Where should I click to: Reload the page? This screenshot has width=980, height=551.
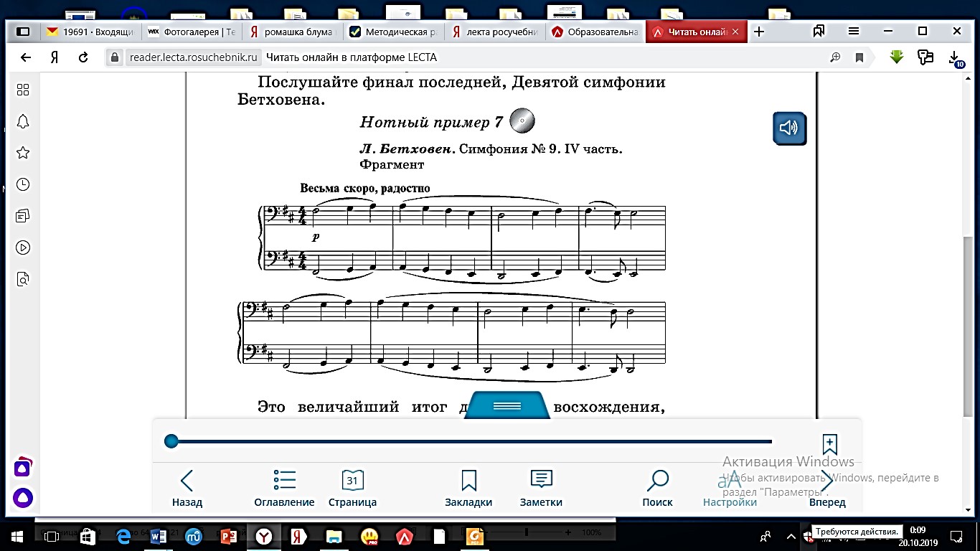pos(83,58)
